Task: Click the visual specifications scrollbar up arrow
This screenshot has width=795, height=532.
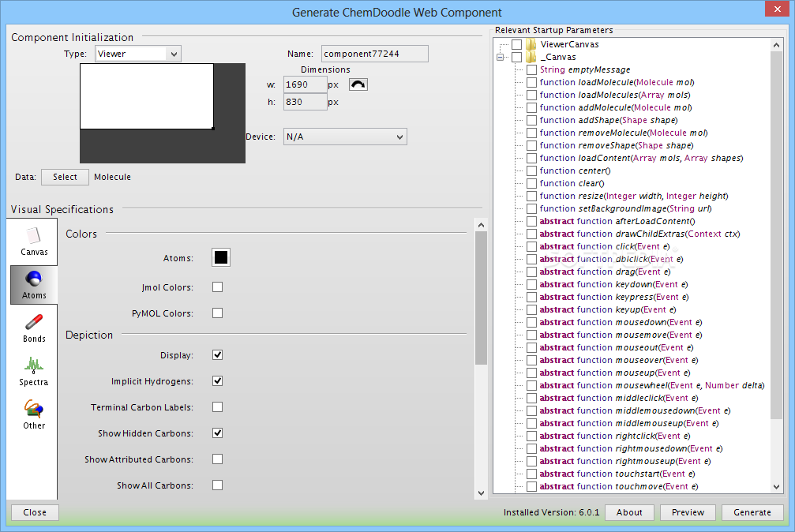Action: tap(481, 225)
